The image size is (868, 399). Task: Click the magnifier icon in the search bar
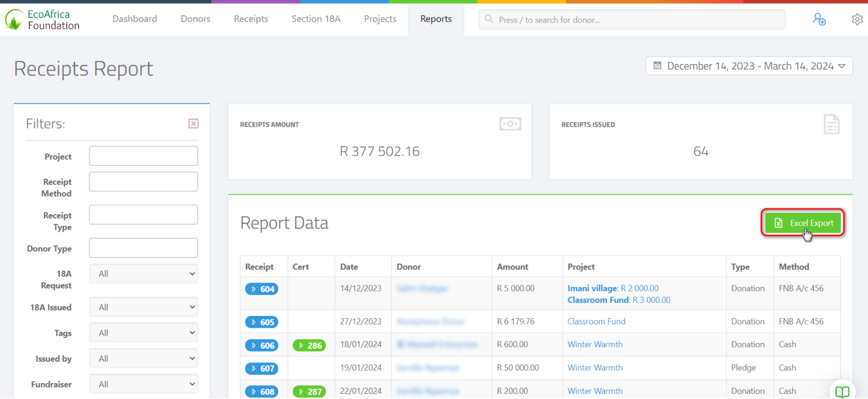(x=488, y=19)
